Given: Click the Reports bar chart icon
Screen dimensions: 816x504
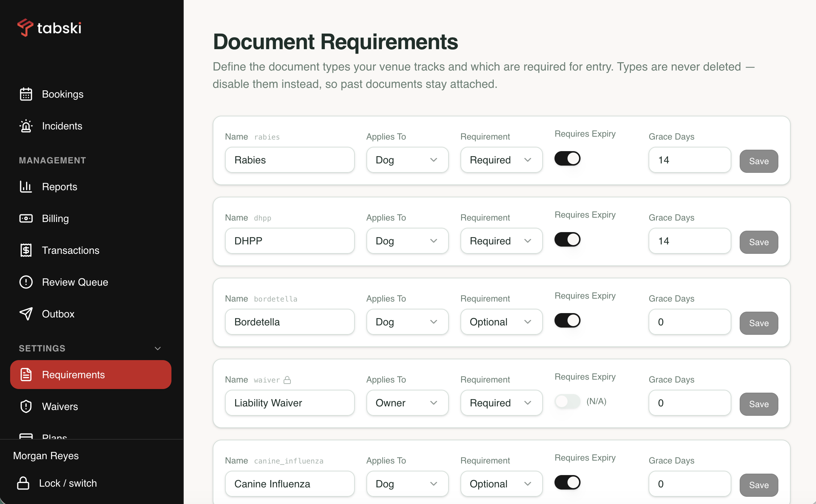Looking at the screenshot, I should (26, 187).
